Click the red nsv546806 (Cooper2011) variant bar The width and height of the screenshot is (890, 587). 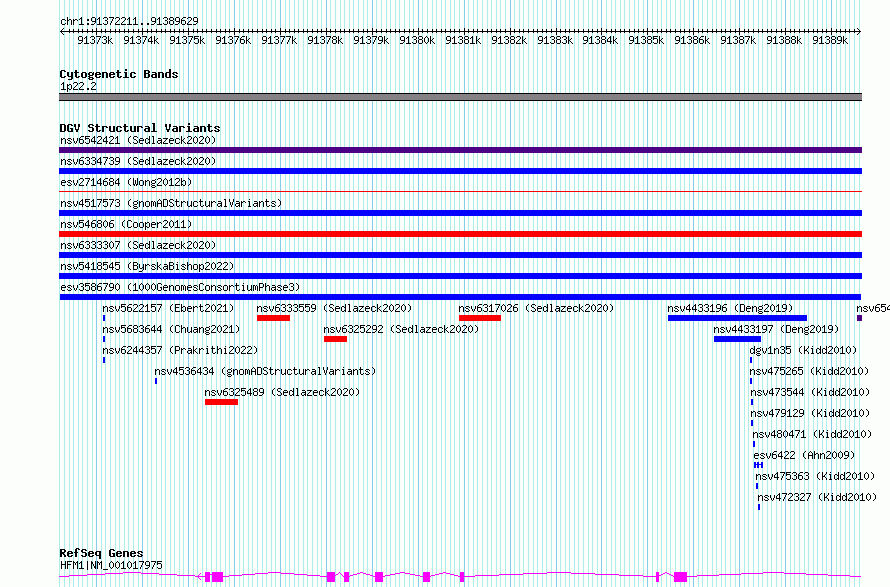[460, 234]
